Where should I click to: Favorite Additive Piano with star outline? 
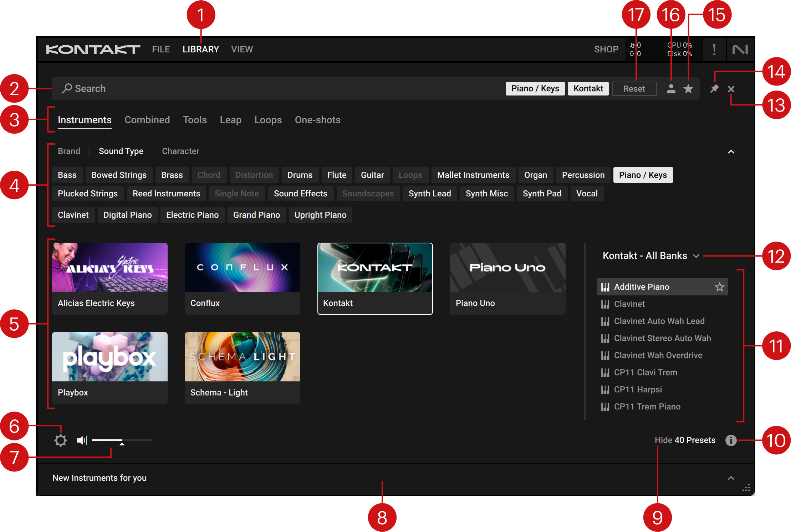coord(719,287)
